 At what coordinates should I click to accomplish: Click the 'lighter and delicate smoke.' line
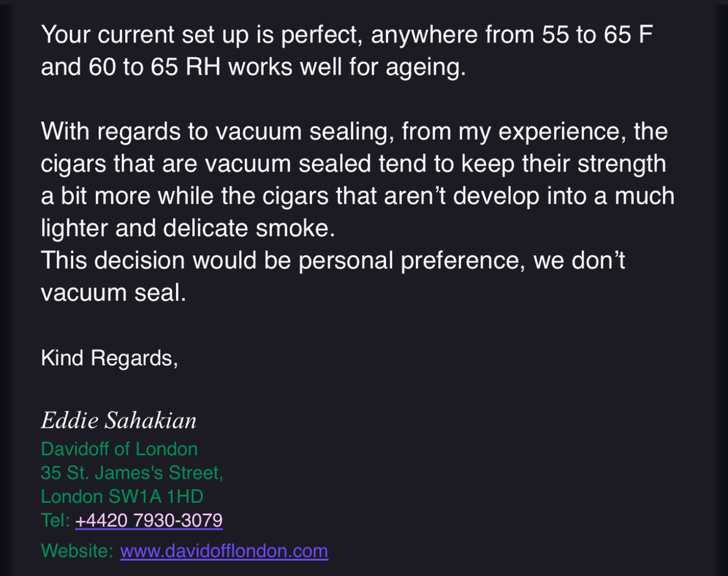[x=188, y=228]
